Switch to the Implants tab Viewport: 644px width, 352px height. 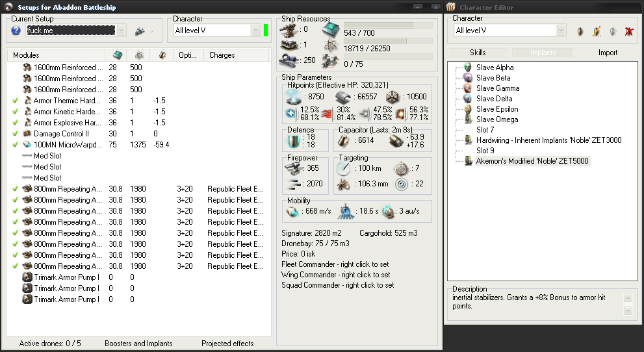543,53
